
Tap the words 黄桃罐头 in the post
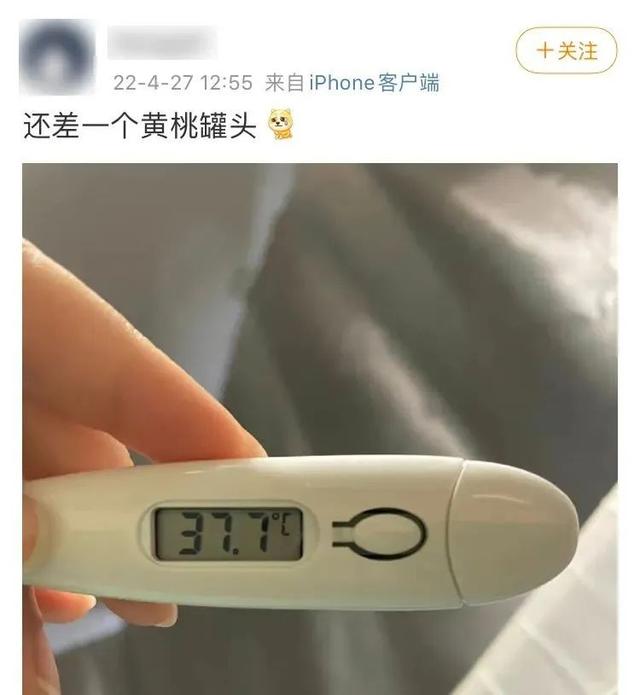coord(199,125)
